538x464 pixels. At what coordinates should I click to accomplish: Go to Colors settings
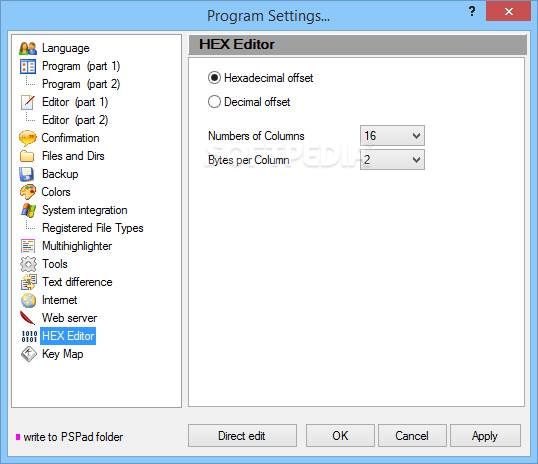56,192
